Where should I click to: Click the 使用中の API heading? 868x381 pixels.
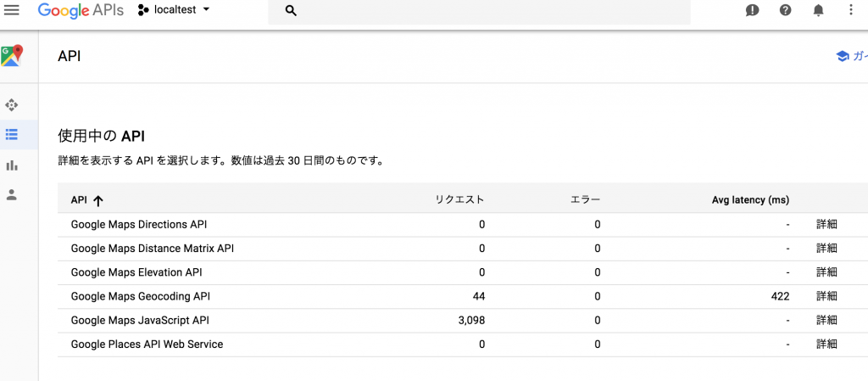[102, 137]
